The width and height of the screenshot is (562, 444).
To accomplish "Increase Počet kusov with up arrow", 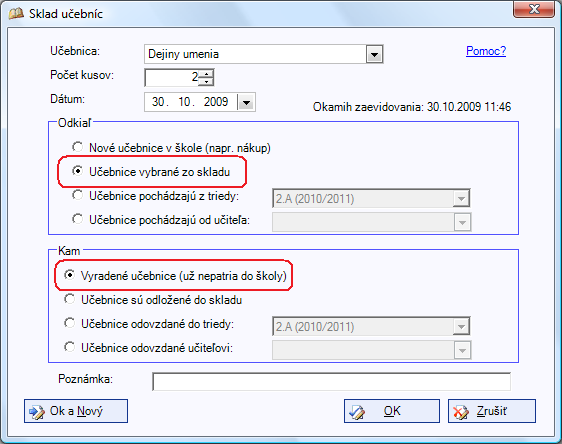I will pos(206,73).
